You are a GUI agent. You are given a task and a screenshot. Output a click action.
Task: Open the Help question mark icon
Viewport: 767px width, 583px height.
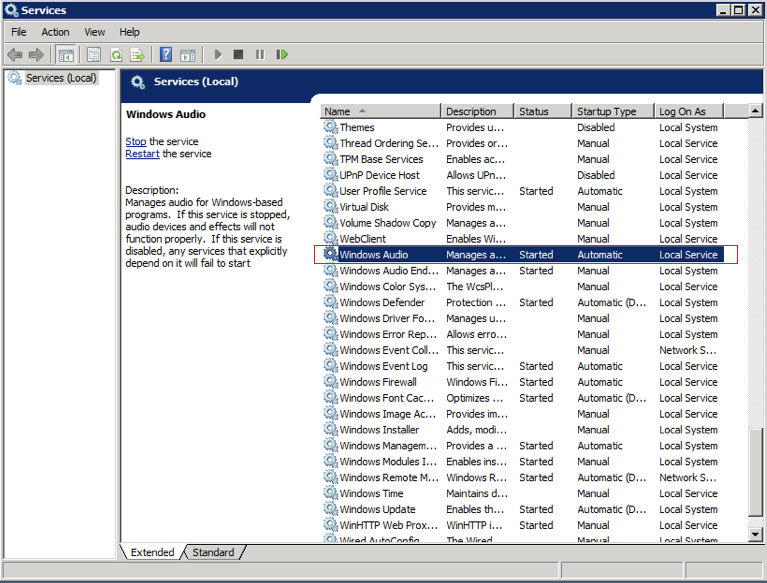coord(166,54)
